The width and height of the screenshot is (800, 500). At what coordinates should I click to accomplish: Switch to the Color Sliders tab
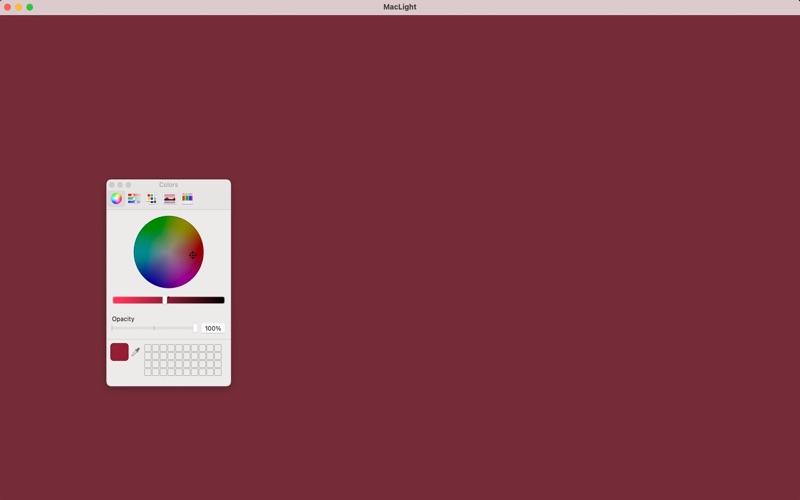pyautogui.click(x=134, y=198)
